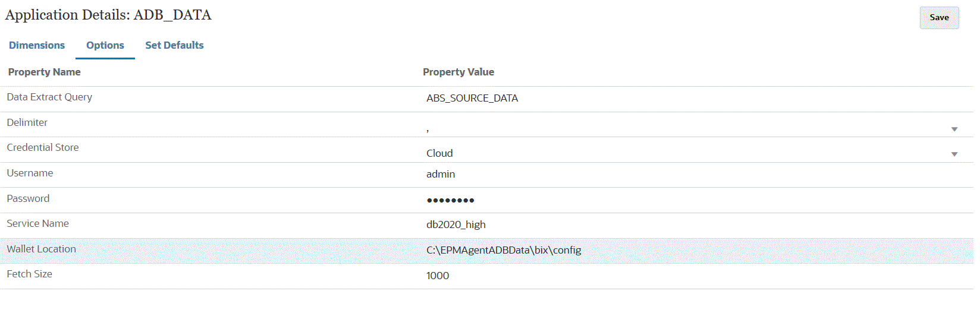Expand the Delimiter dropdown arrow

coord(954,129)
